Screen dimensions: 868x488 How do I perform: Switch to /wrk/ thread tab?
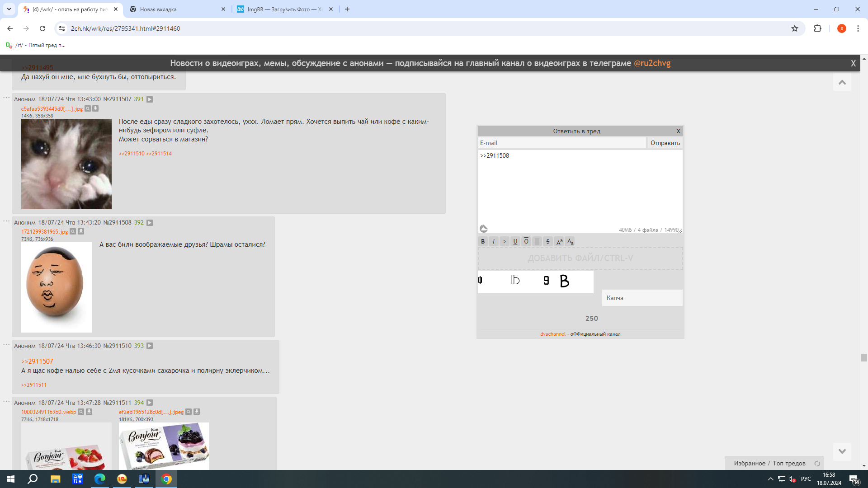[x=70, y=9]
